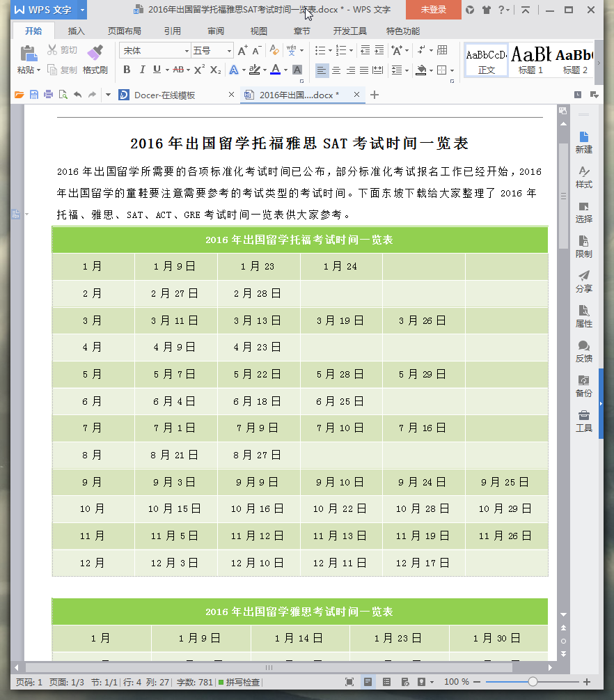Open 选择 pane in sidebar
Screen dimensions: 614x700
(x=583, y=212)
